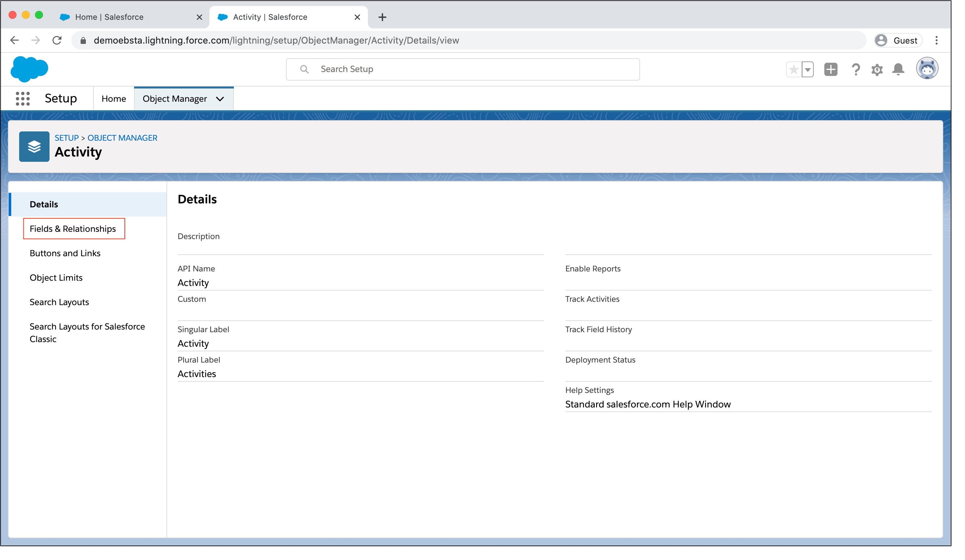Open the global actions plus icon
Image resolution: width=965 pixels, height=560 pixels.
[x=831, y=70]
